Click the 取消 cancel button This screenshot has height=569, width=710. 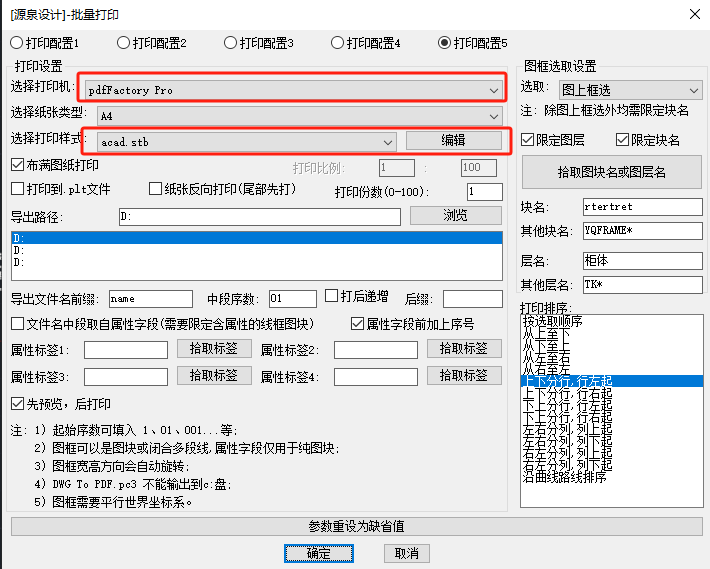click(407, 554)
